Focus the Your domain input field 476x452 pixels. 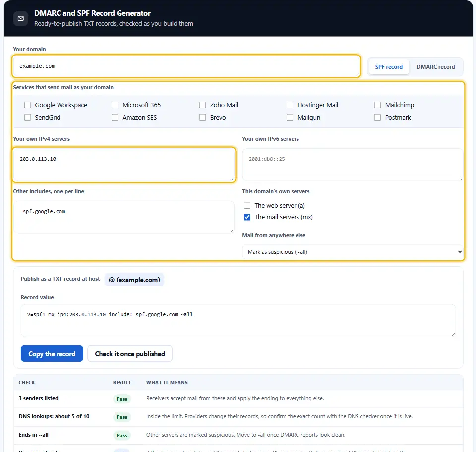pyautogui.click(x=186, y=66)
